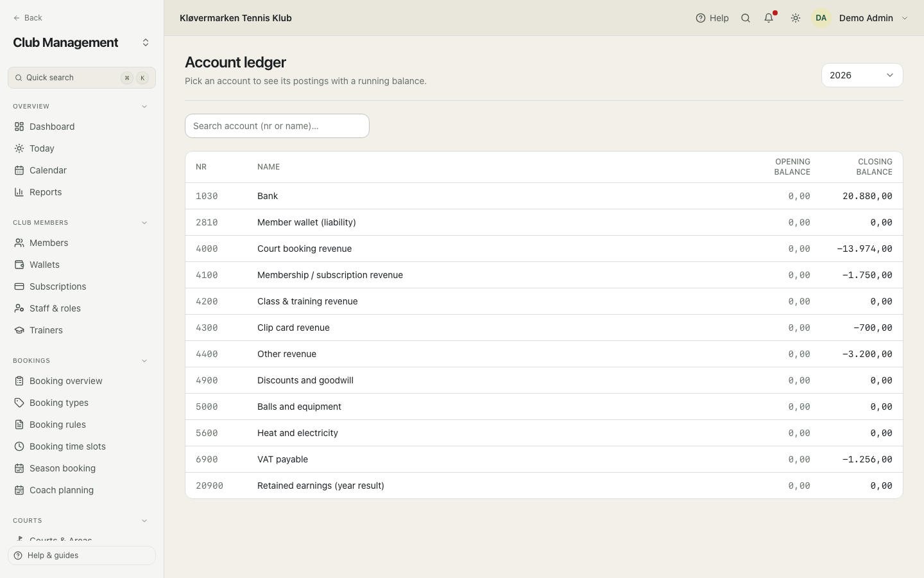Open the Club Management switcher
Viewport: 924px width, 578px height.
146,42
